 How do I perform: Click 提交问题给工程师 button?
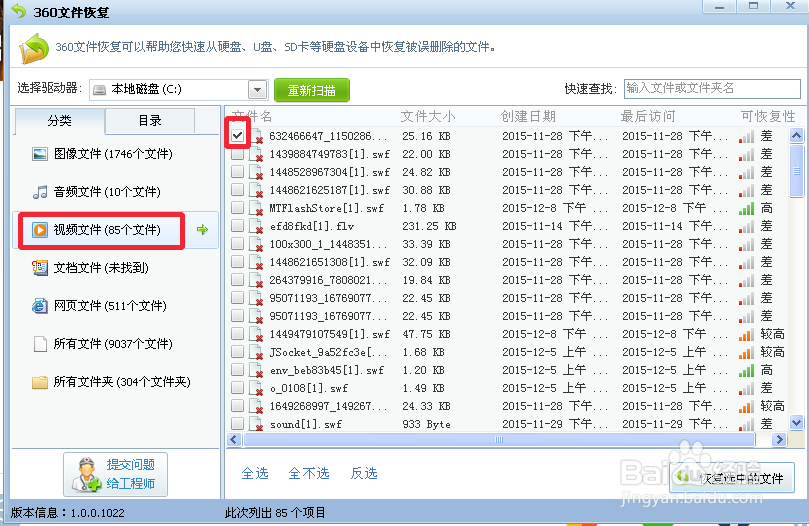tap(116, 474)
